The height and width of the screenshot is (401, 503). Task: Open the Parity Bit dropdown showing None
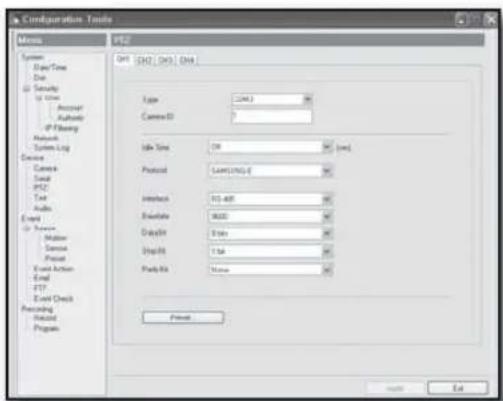pyautogui.click(x=270, y=269)
